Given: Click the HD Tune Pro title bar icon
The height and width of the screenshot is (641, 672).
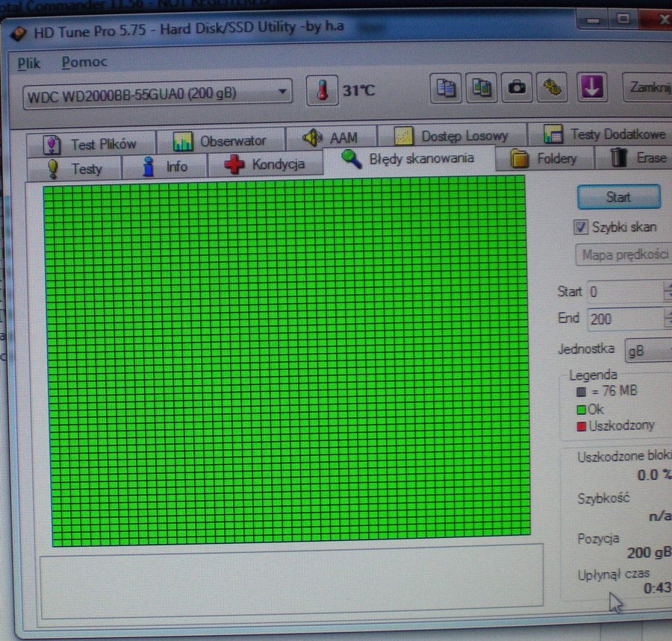Looking at the screenshot, I should (x=20, y=34).
